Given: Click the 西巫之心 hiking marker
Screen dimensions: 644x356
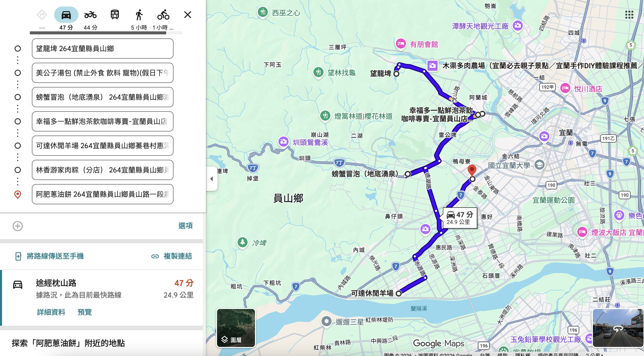Looking at the screenshot, I should click(263, 12).
